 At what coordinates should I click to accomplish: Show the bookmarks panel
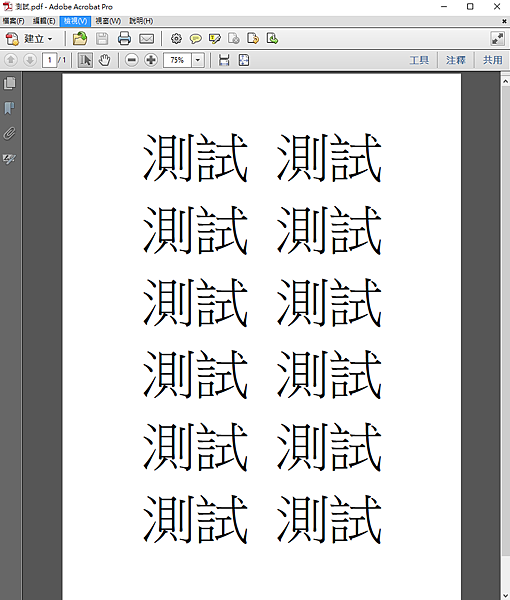(10, 108)
